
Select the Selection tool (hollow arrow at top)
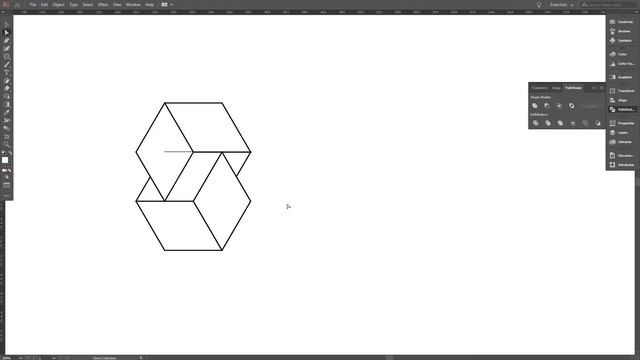(7, 24)
